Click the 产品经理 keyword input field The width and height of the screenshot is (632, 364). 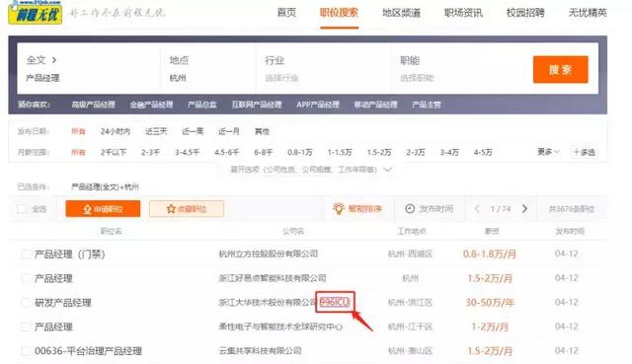tap(89, 78)
